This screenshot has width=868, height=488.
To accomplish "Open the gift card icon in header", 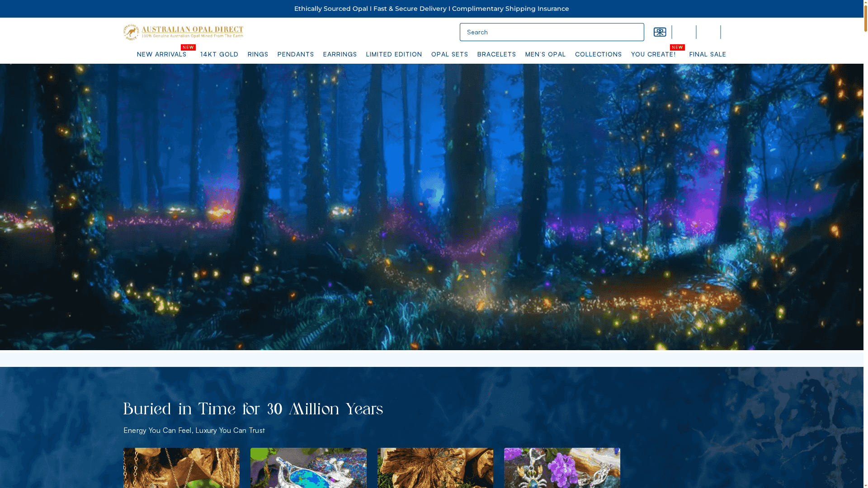I will (x=660, y=32).
